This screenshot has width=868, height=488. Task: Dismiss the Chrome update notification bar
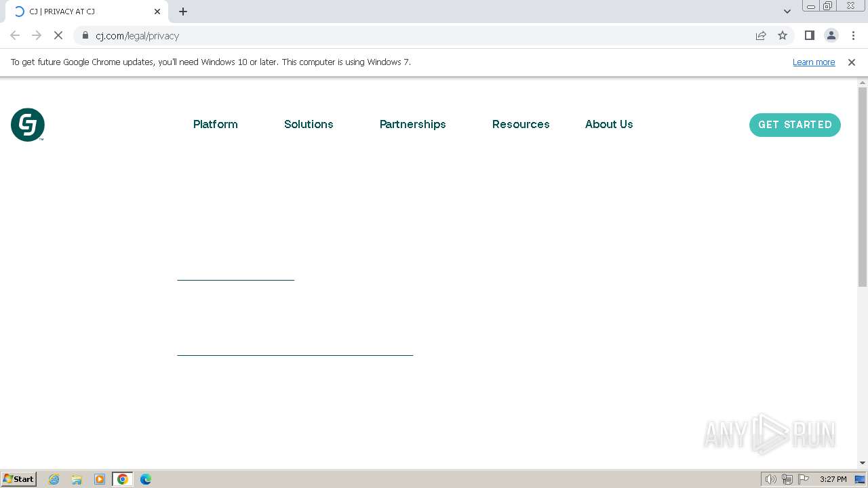coord(852,62)
